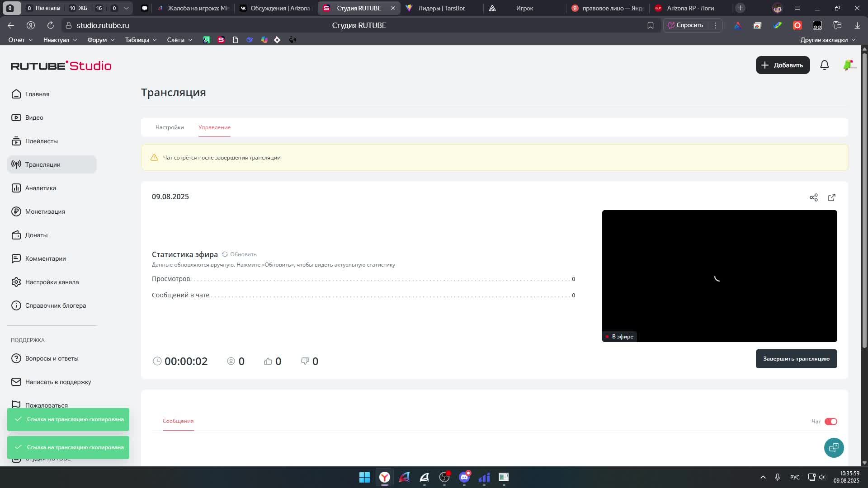Disable the Чат toggle
Viewport: 868px width, 488px height.
tap(830, 421)
